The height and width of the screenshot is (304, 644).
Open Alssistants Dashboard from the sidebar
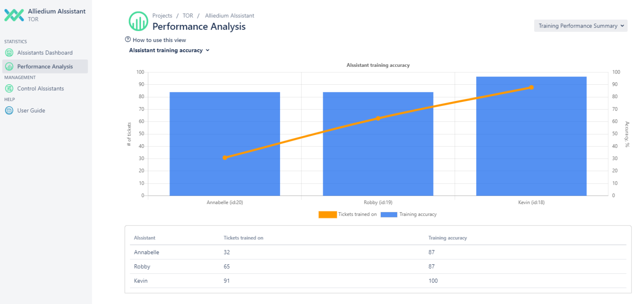coord(45,53)
